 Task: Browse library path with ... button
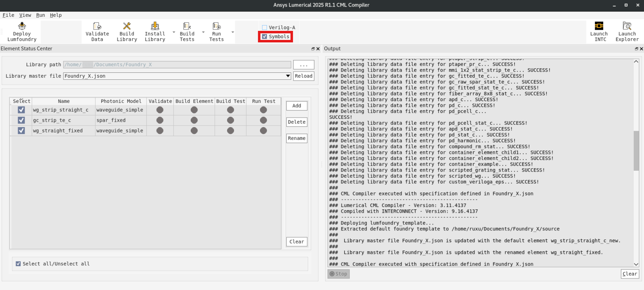pyautogui.click(x=304, y=65)
